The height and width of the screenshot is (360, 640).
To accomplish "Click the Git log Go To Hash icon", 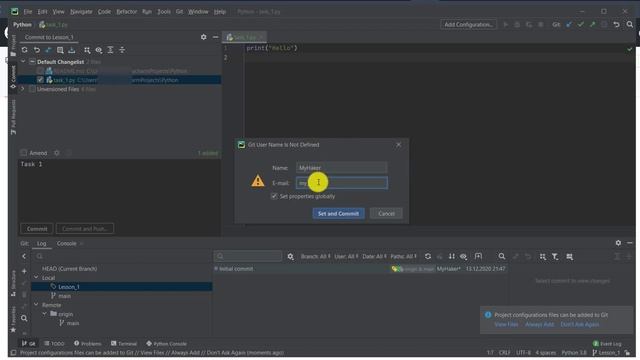I will [478, 256].
